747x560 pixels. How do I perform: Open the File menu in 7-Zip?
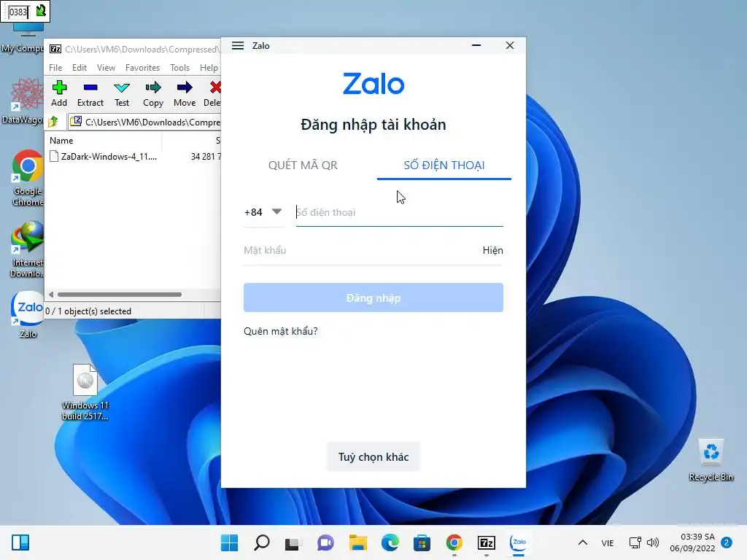pos(55,68)
